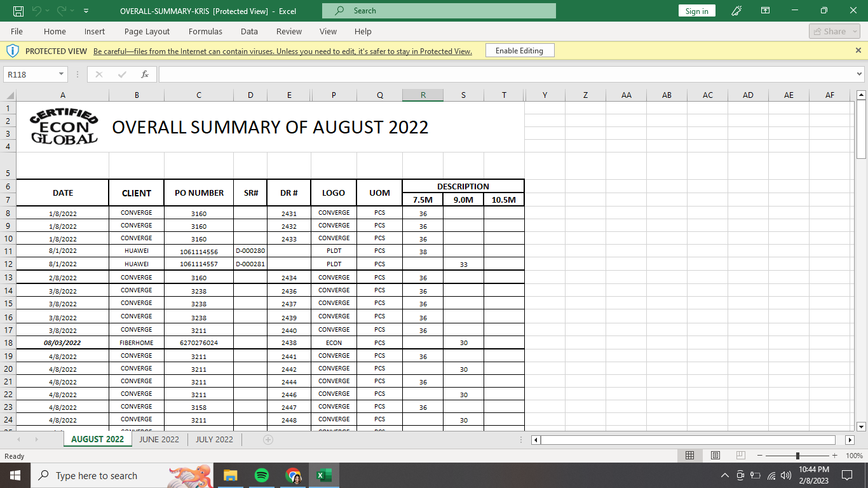Click the Redo arrow icon
Viewport: 868px width, 488px height.
click(61, 11)
